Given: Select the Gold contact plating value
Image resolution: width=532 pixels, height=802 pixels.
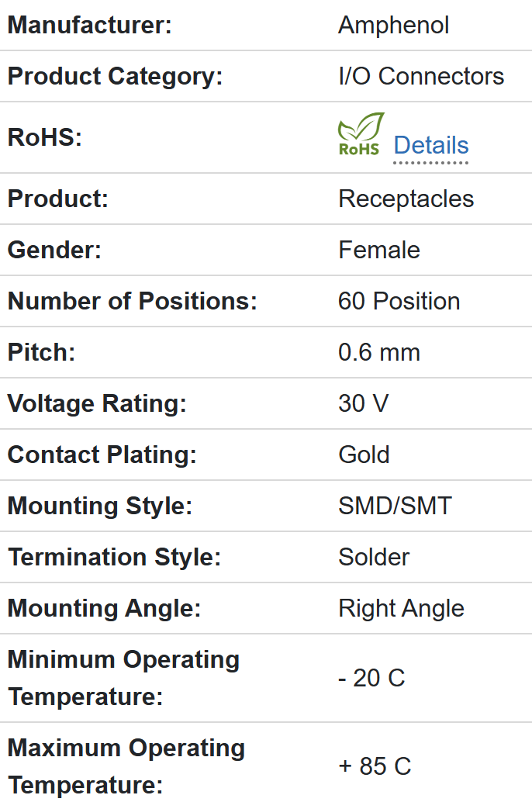Looking at the screenshot, I should (364, 455).
